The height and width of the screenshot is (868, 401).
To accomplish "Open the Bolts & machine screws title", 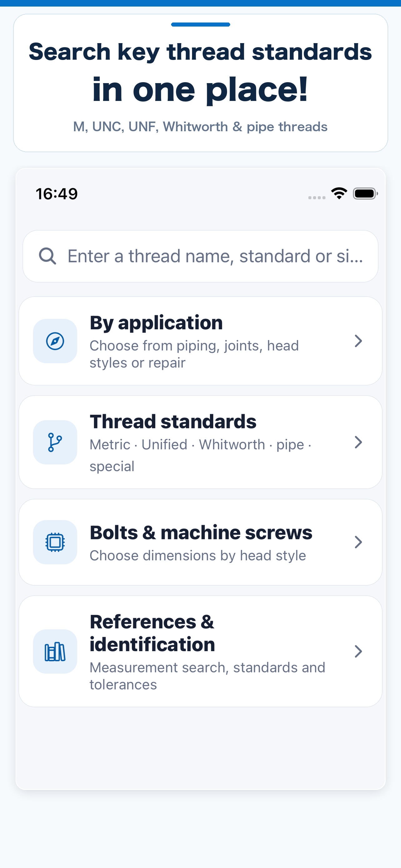I will tap(201, 533).
